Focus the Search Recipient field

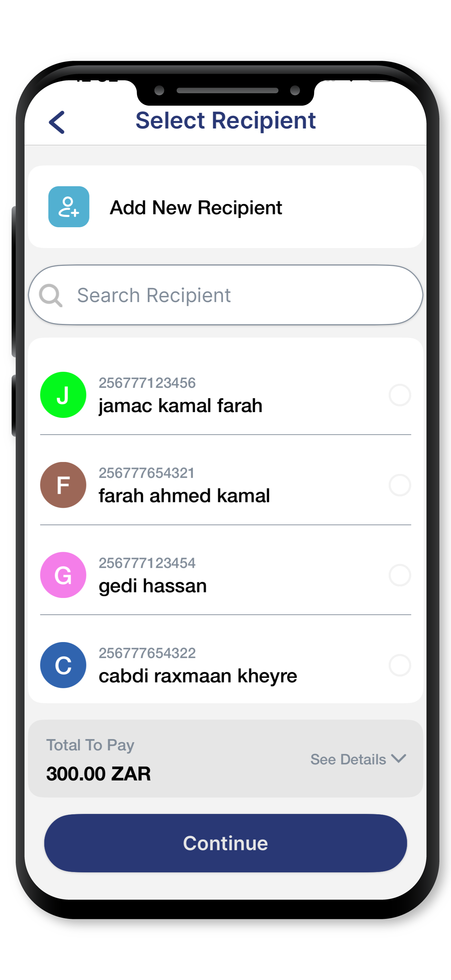coord(225,295)
